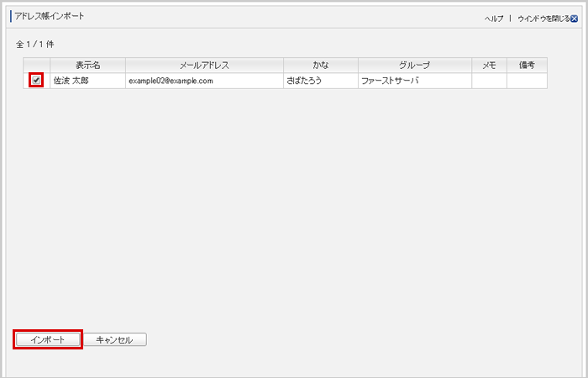Click the インポート button
Viewport: 588px width, 378px height.
tap(48, 339)
